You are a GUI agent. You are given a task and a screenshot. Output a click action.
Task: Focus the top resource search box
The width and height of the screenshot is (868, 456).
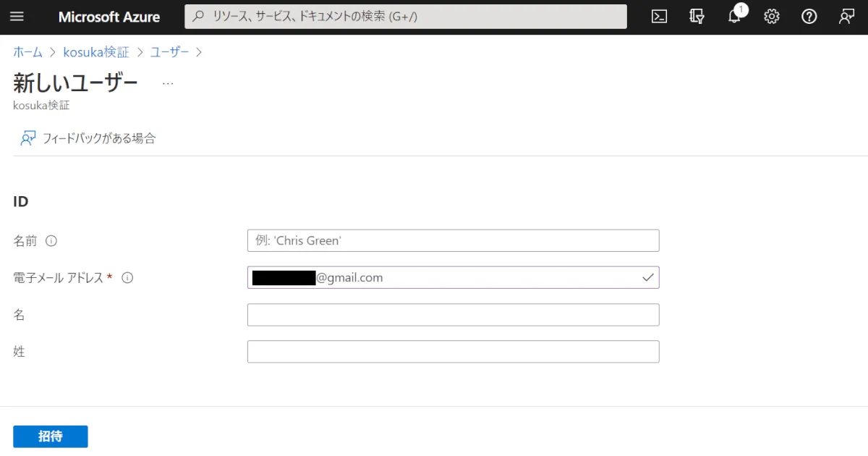[x=406, y=16]
